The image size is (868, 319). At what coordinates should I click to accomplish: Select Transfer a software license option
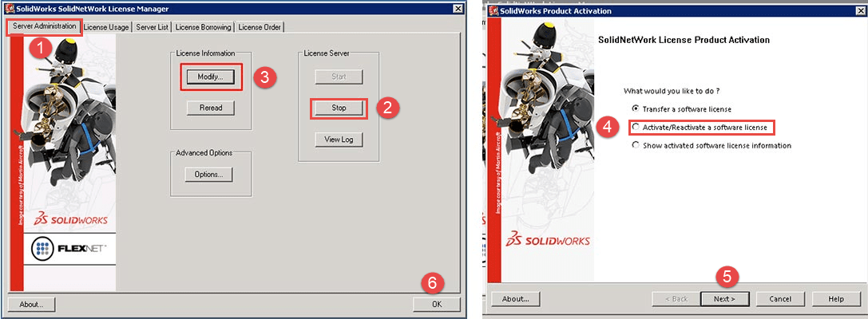[636, 108]
